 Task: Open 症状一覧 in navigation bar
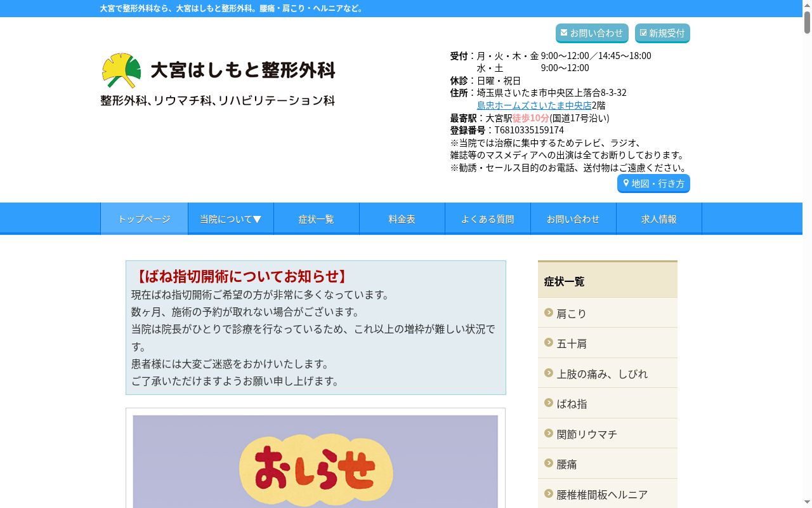coord(317,219)
